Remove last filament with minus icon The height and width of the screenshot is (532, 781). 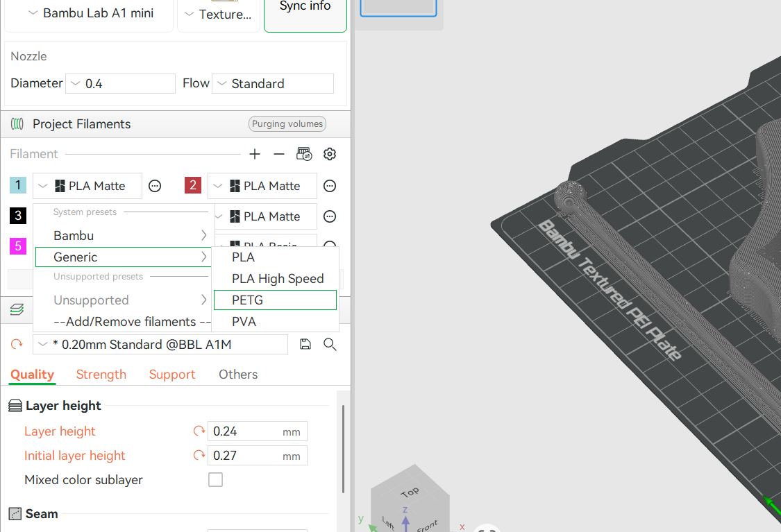(279, 154)
